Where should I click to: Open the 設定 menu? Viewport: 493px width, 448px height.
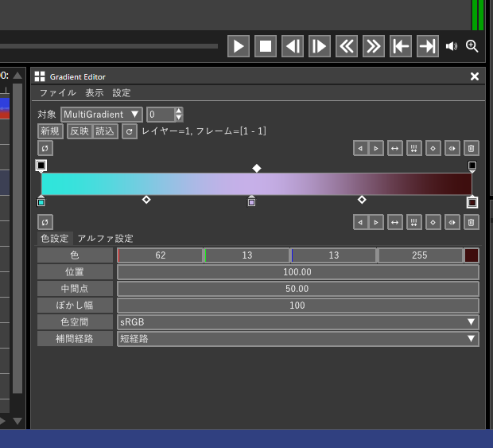122,93
